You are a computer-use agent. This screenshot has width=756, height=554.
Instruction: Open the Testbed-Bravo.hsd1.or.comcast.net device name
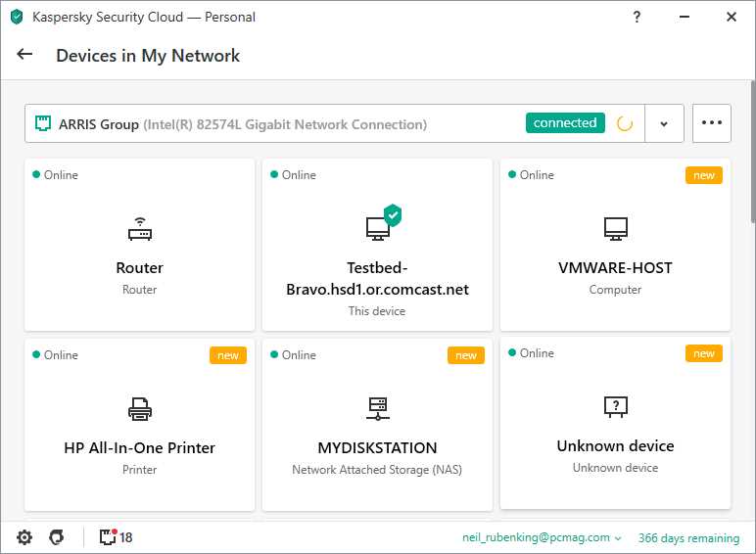(x=378, y=278)
